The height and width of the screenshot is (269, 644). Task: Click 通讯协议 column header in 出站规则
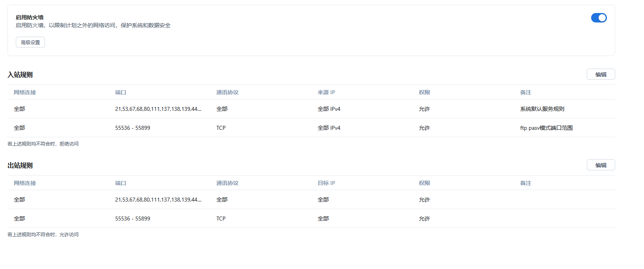tap(227, 183)
